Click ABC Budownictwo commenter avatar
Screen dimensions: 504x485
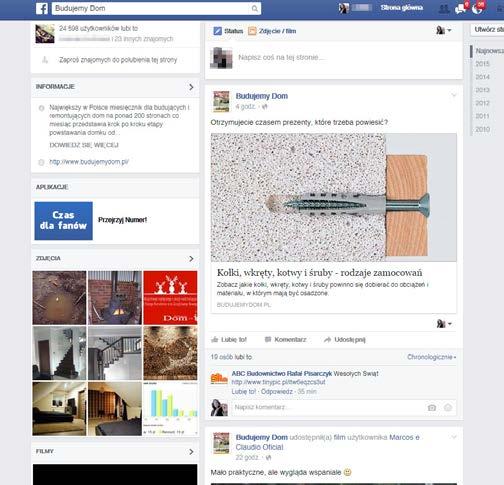click(x=219, y=379)
